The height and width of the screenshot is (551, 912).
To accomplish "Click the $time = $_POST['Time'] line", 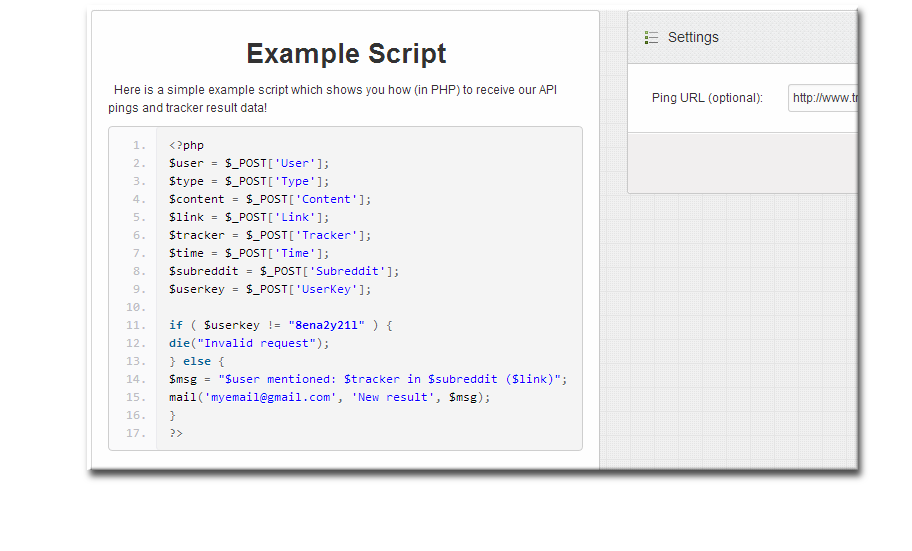I will (248, 253).
